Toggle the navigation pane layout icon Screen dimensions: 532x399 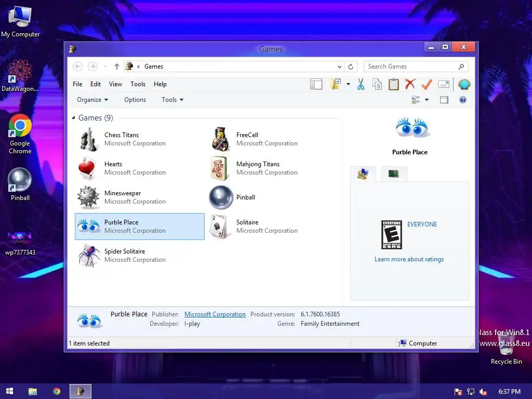(316, 84)
